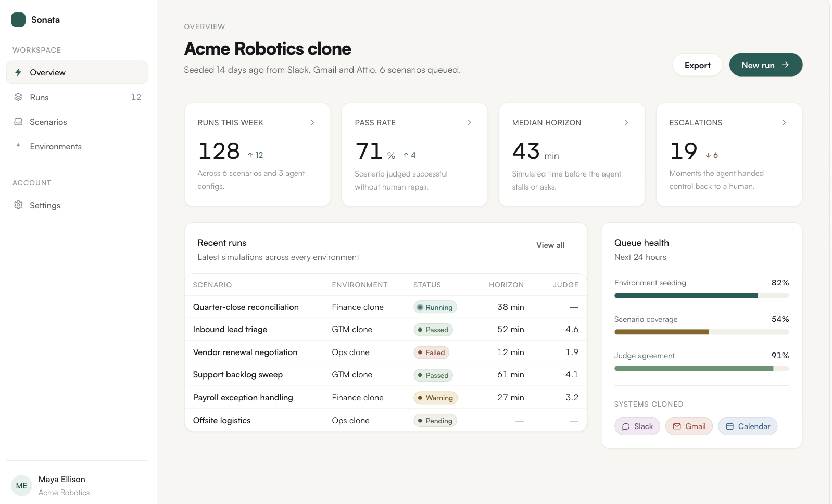
Task: Click the SCENARIO column header
Action: pyautogui.click(x=212, y=285)
